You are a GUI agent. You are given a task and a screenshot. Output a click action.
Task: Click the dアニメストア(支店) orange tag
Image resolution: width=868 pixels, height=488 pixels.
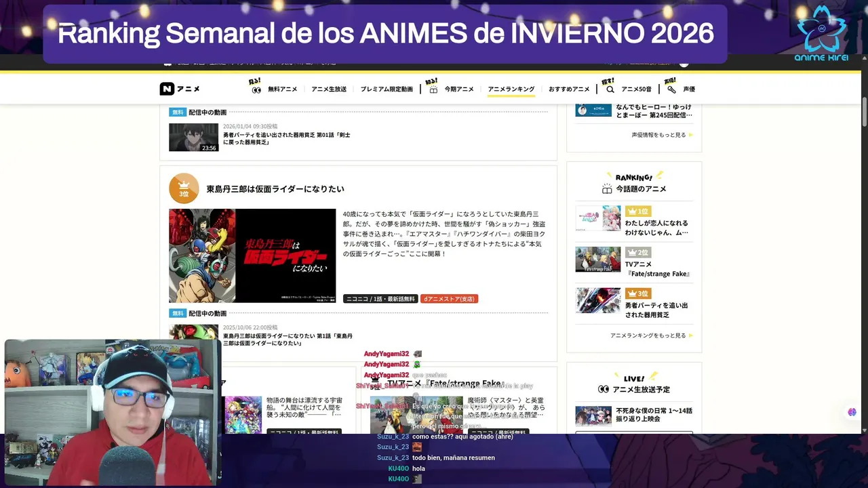(449, 299)
